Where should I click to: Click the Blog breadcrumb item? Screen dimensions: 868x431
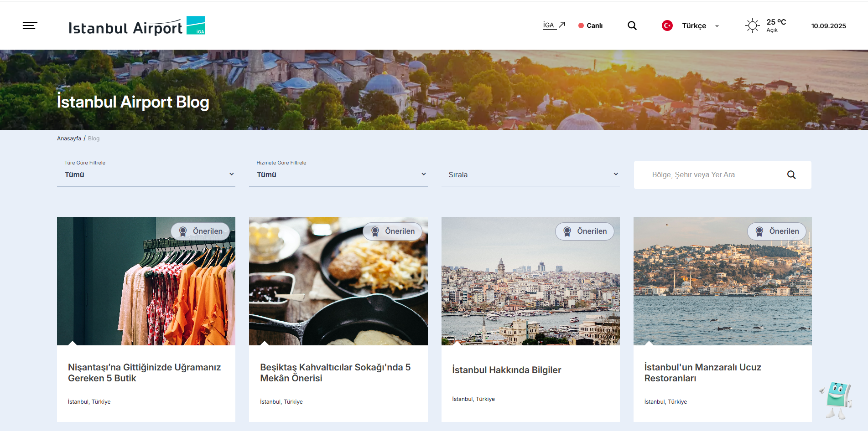[x=94, y=139]
